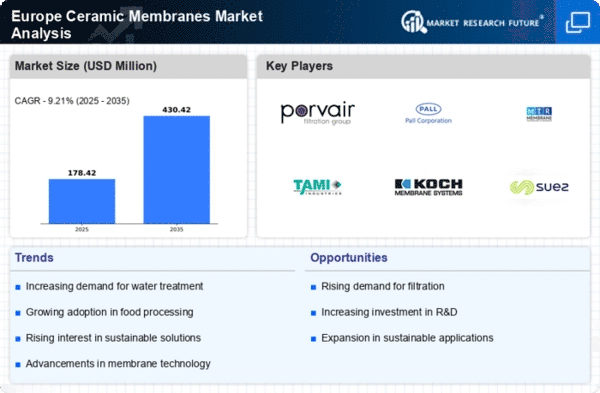Click 'Increasing investment in R&D'
600x393 pixels.
(x=389, y=312)
